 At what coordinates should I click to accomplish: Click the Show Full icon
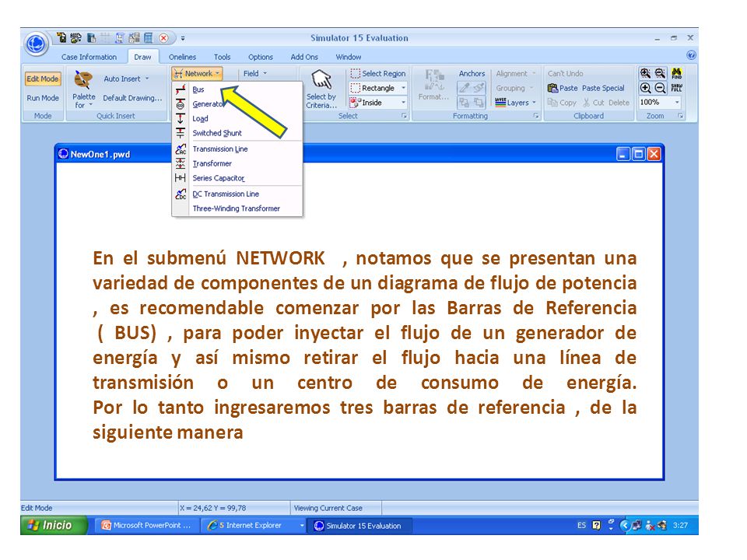click(x=676, y=88)
